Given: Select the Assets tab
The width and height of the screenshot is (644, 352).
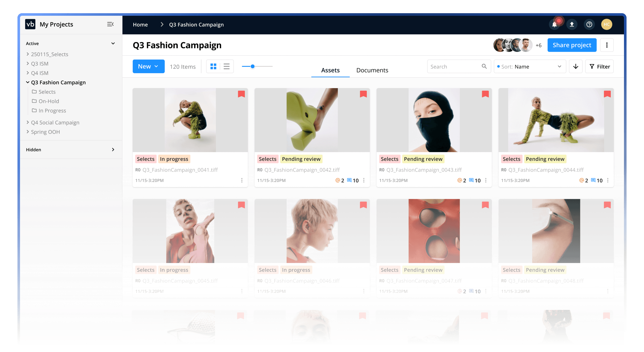Looking at the screenshot, I should (330, 70).
